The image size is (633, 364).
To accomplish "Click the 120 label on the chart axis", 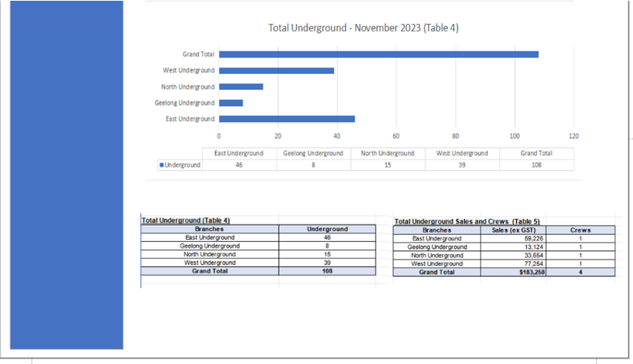I will pyautogui.click(x=573, y=135).
